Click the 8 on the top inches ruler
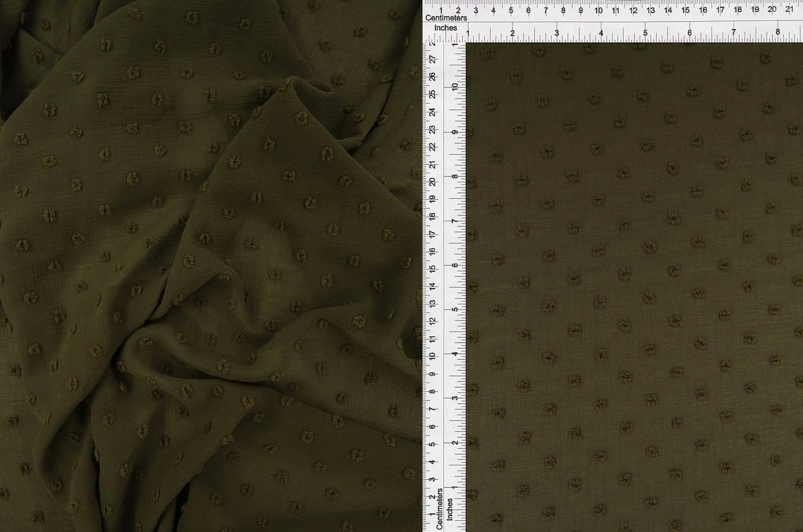The width and height of the screenshot is (803, 532). (779, 31)
